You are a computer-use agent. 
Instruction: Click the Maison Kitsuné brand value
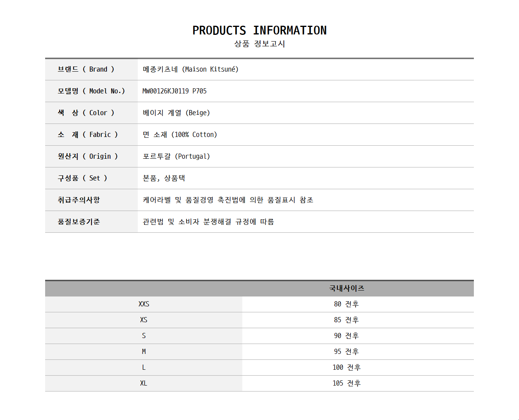[190, 69]
